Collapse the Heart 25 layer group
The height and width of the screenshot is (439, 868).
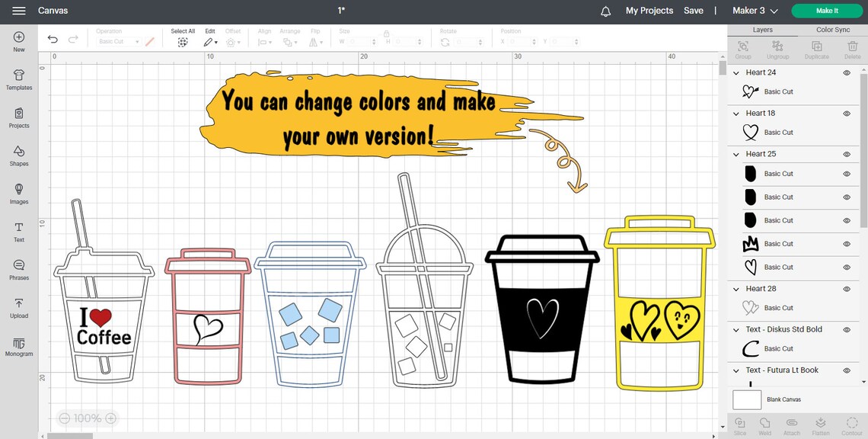(736, 153)
